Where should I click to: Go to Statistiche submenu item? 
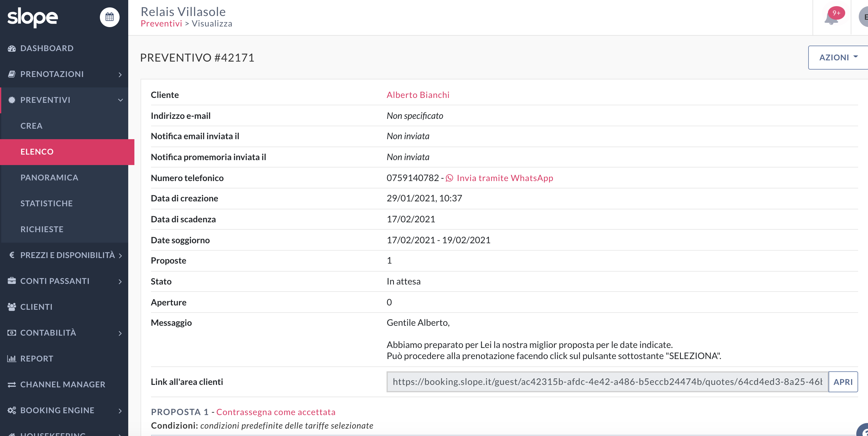47,203
